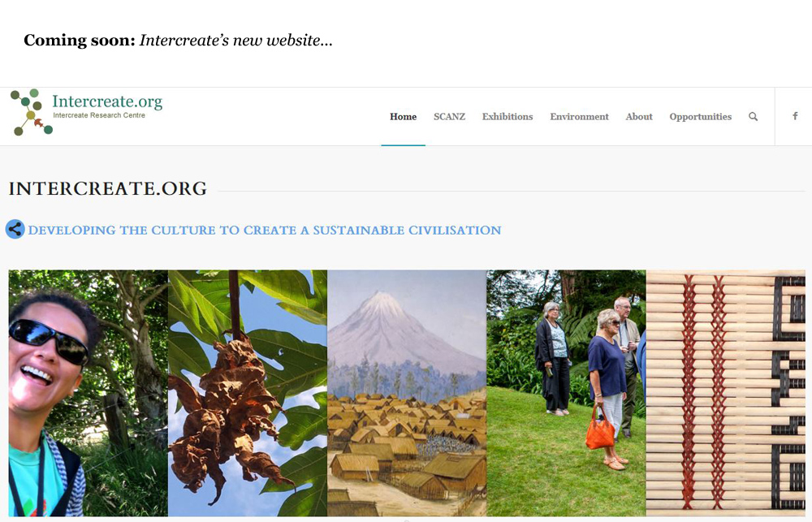Viewport: 812px width, 522px height.
Task: Click the Coming soon headline text
Action: (x=178, y=41)
